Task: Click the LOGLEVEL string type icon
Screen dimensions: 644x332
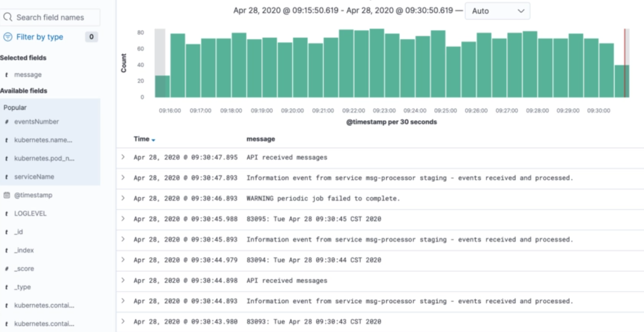Action: [6, 214]
